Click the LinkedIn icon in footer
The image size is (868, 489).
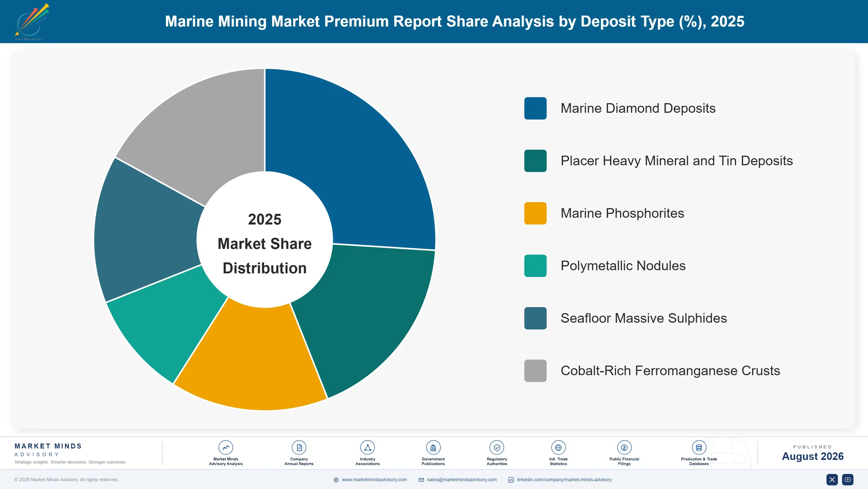[x=511, y=480]
